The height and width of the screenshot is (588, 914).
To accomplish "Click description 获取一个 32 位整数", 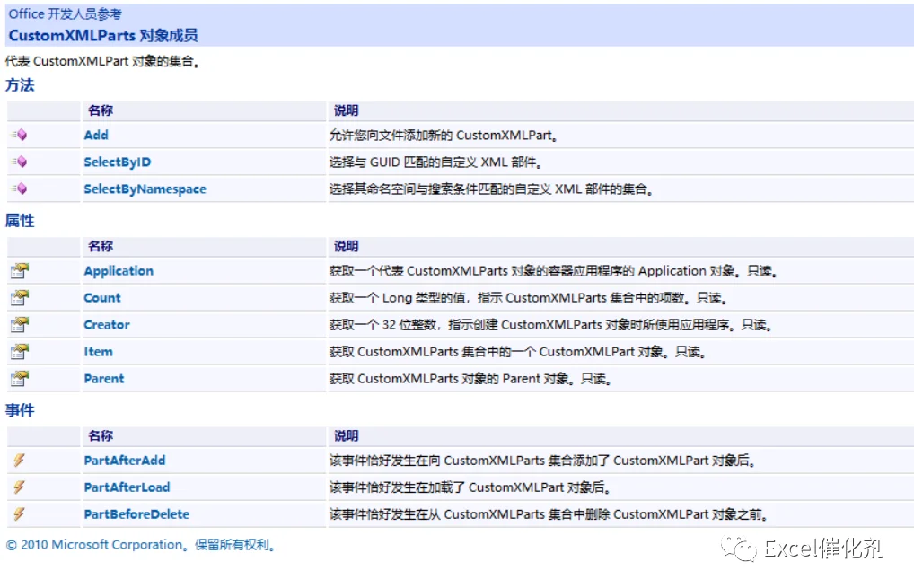I will [551, 325].
